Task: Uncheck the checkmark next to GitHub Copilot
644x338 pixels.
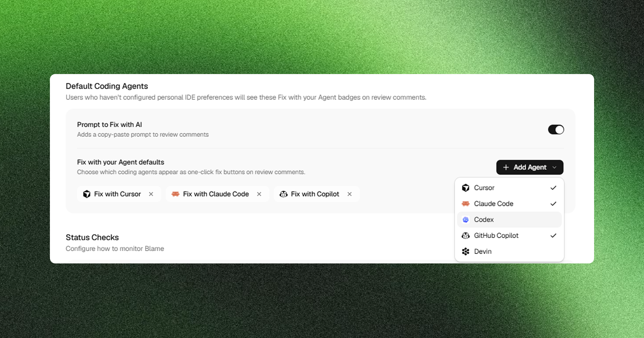Action: click(x=553, y=236)
